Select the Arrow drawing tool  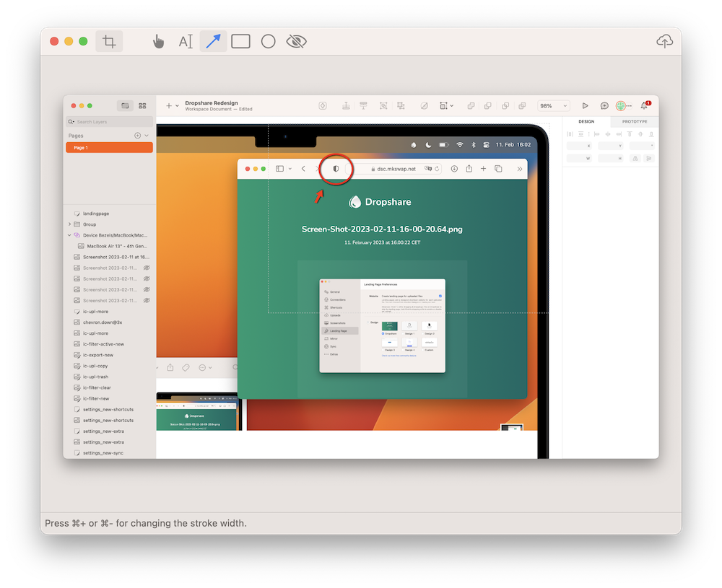[213, 42]
